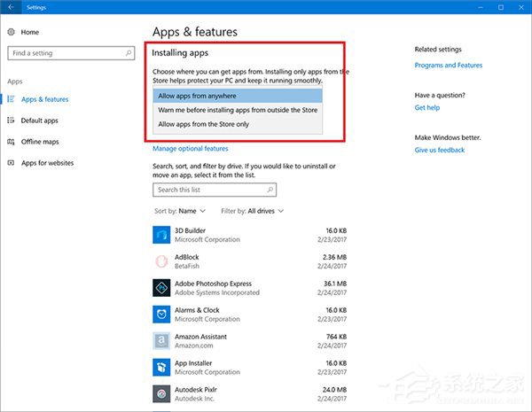Click the App Installer app icon
This screenshot has width=532, height=412.
point(161,367)
